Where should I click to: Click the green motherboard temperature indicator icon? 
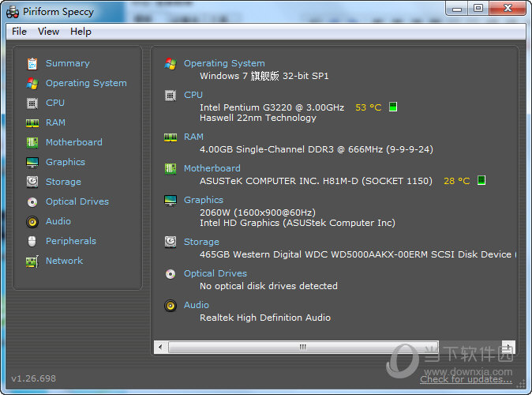481,180
